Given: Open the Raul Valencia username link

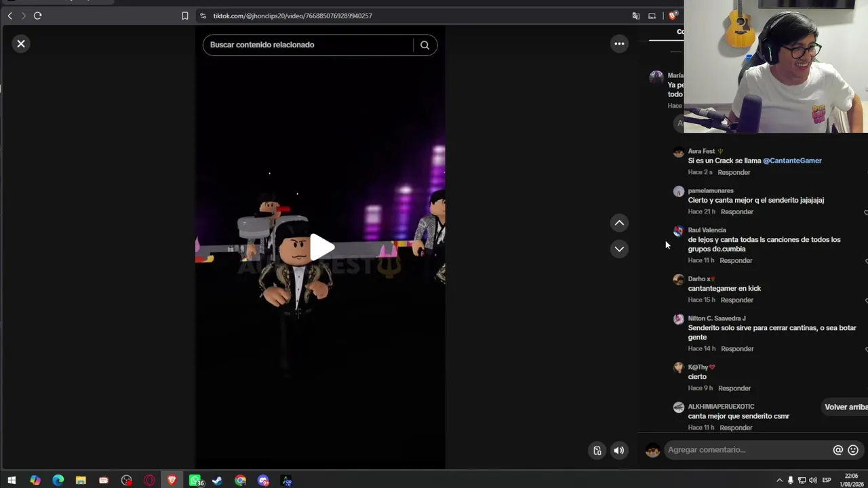Looking at the screenshot, I should coord(707,230).
